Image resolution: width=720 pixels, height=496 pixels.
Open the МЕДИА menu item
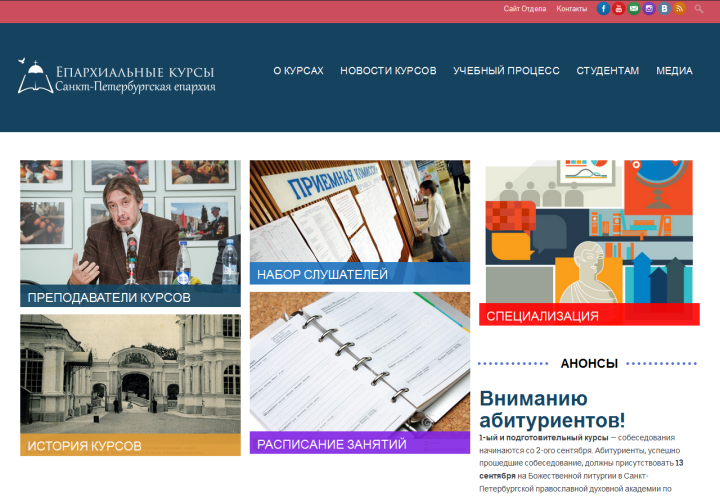tap(674, 71)
